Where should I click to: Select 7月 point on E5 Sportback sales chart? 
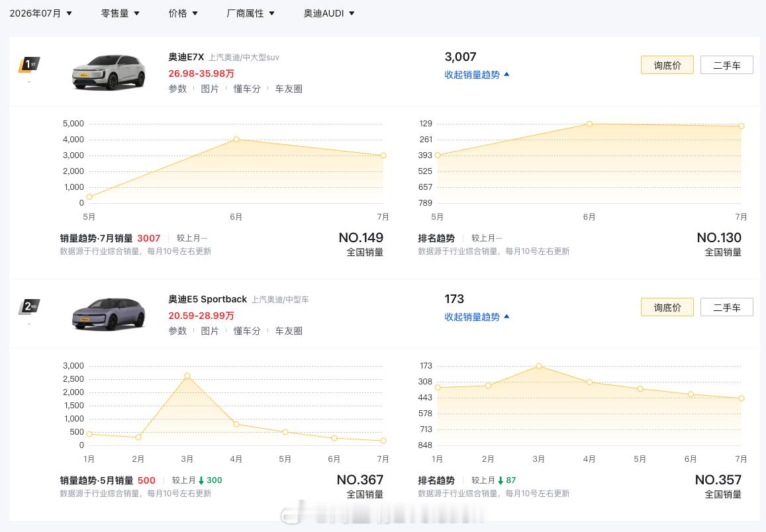tap(383, 441)
